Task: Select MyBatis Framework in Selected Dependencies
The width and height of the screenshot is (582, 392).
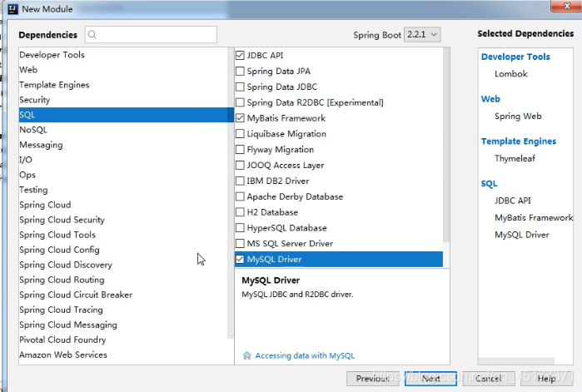Action: coord(534,218)
